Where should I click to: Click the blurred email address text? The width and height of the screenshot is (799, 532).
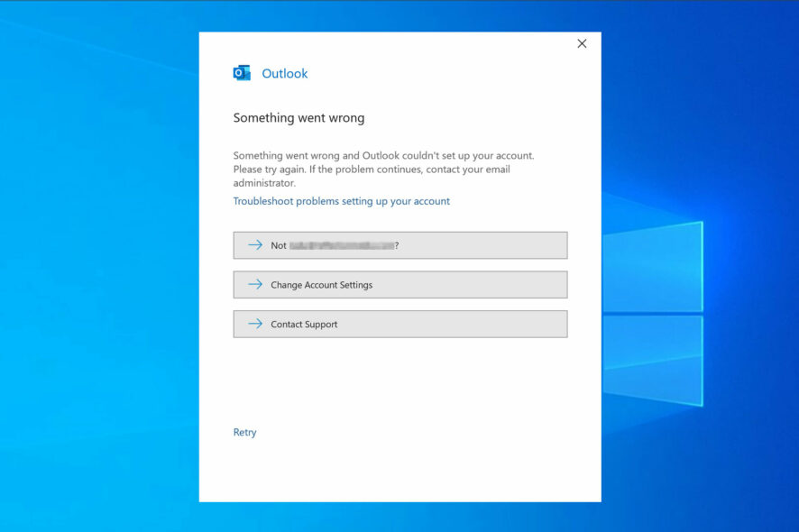point(342,245)
